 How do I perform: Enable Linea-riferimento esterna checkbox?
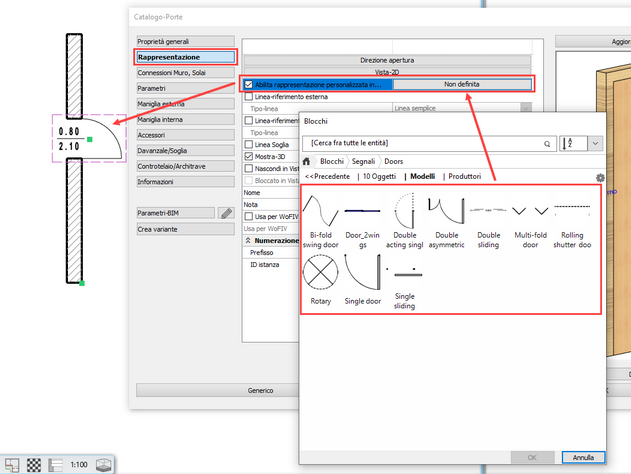249,97
